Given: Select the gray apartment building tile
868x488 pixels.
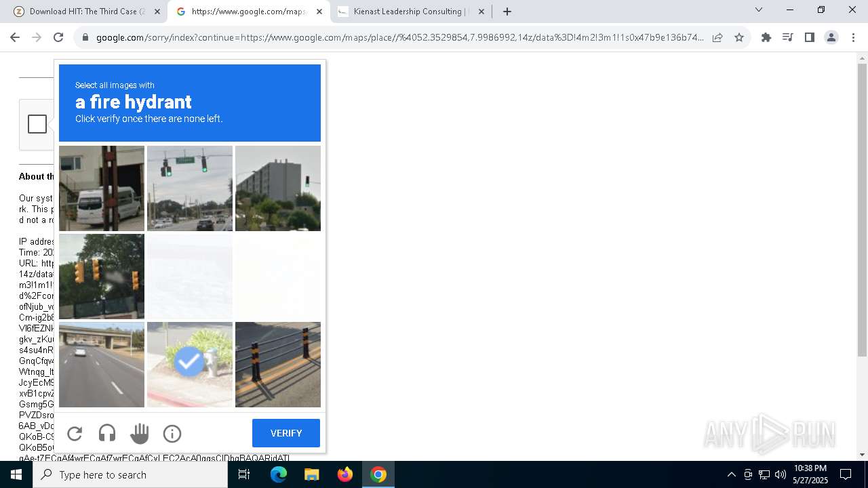Looking at the screenshot, I should [x=278, y=188].
